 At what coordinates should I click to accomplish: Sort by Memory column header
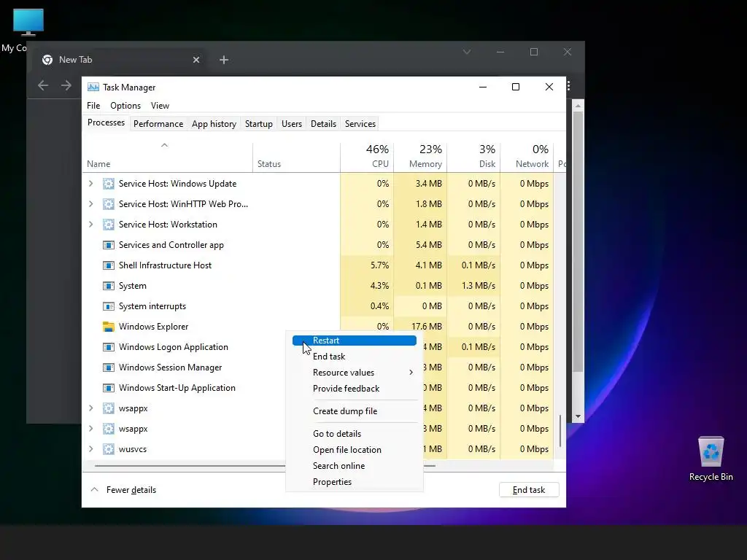tap(421, 156)
